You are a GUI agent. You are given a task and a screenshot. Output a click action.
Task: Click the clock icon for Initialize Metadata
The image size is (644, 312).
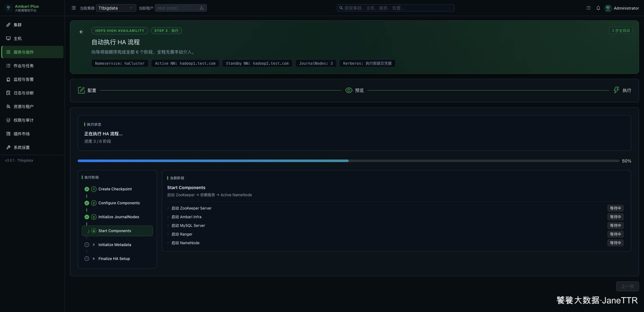[87, 245]
